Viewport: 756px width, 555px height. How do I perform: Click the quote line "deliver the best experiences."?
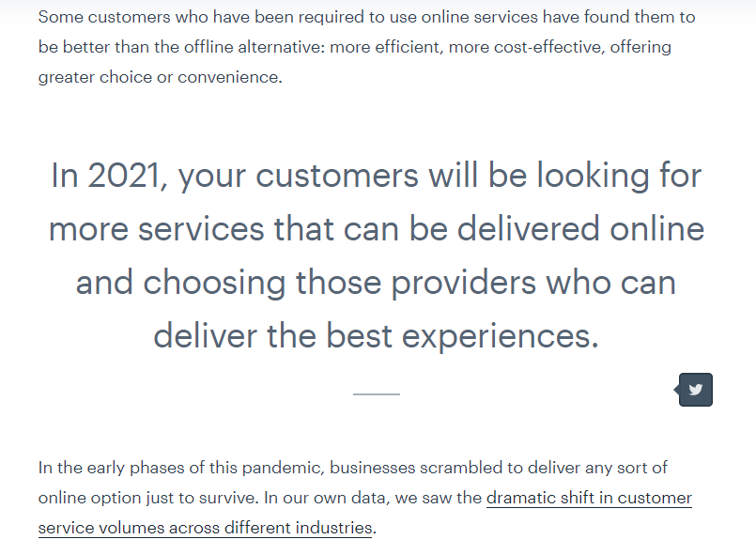pyautogui.click(x=376, y=335)
